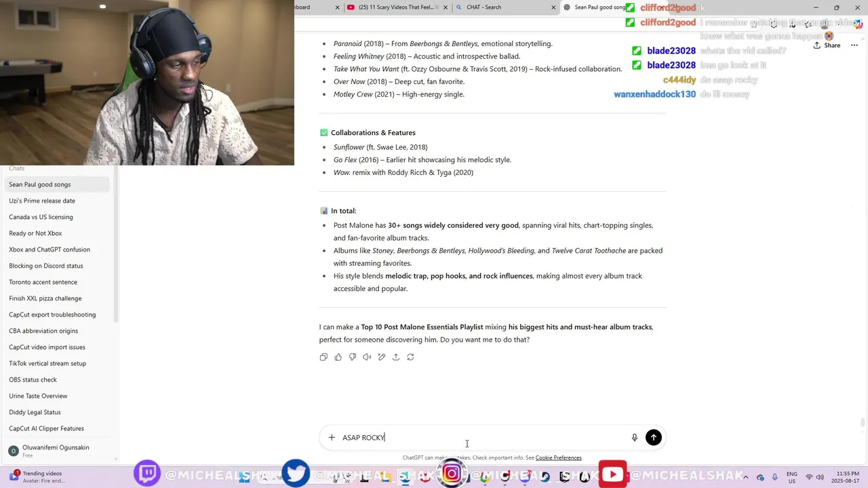Viewport: 868px width, 488px height.
Task: Show hidden system tray icons chevron
Action: pyautogui.click(x=745, y=477)
